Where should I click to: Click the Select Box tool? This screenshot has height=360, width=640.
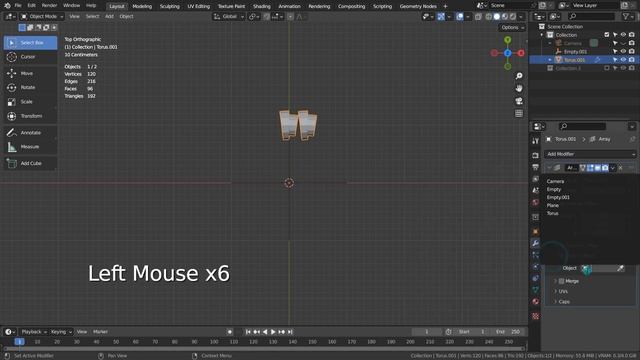[30, 42]
